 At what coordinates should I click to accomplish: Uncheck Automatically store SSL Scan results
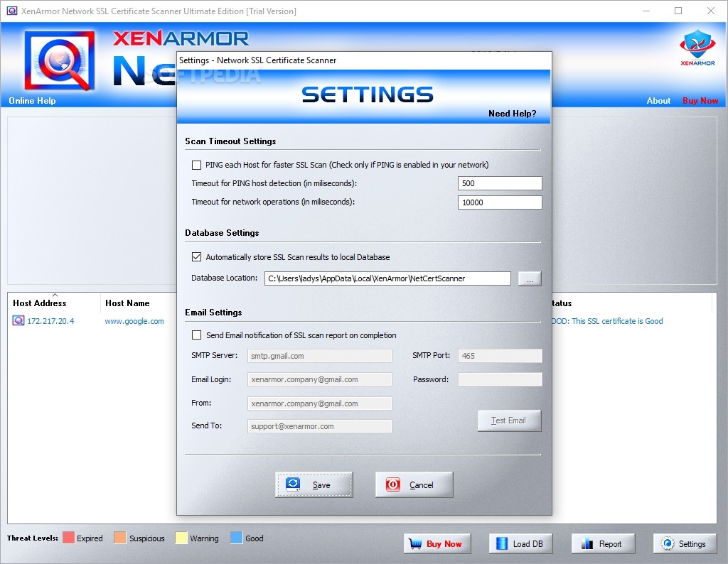196,256
